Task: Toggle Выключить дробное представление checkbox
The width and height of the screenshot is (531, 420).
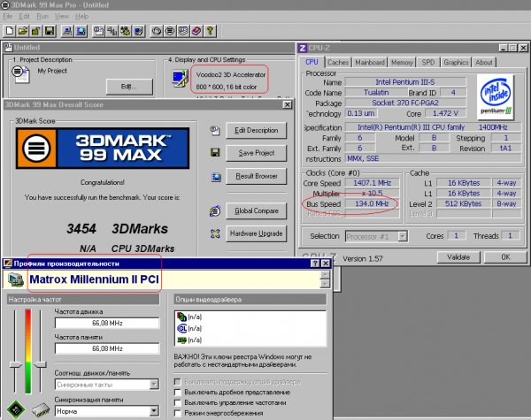Action: (178, 393)
